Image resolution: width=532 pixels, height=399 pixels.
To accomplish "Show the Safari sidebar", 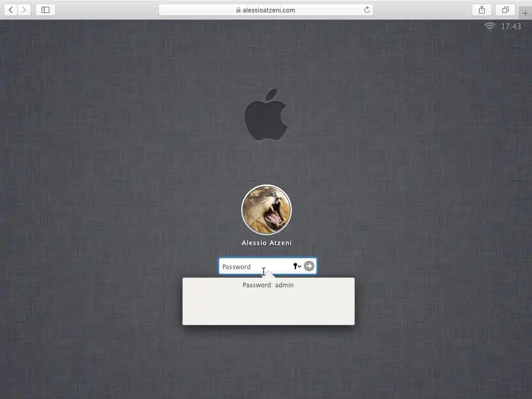I will point(46,10).
